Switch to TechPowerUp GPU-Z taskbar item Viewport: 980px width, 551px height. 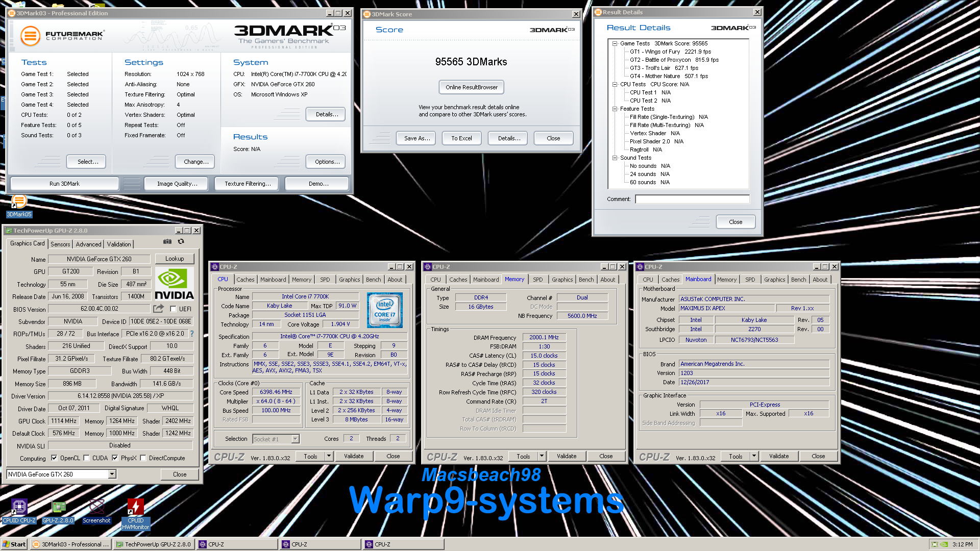[154, 544]
